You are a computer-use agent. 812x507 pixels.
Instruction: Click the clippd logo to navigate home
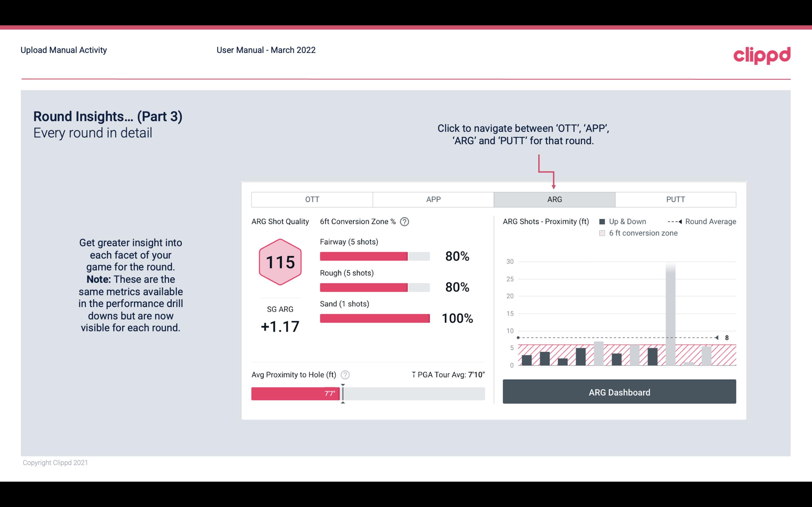762,54
